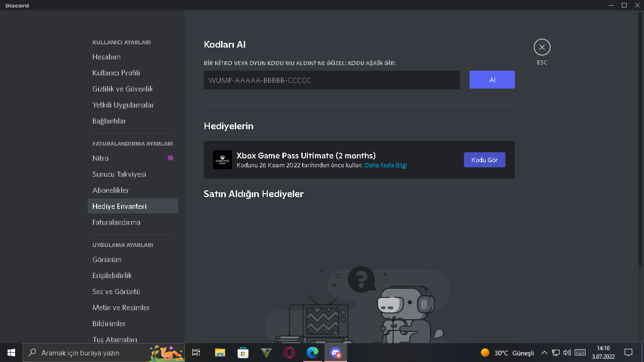Select Yetkili Uygulamalar

tap(133, 105)
